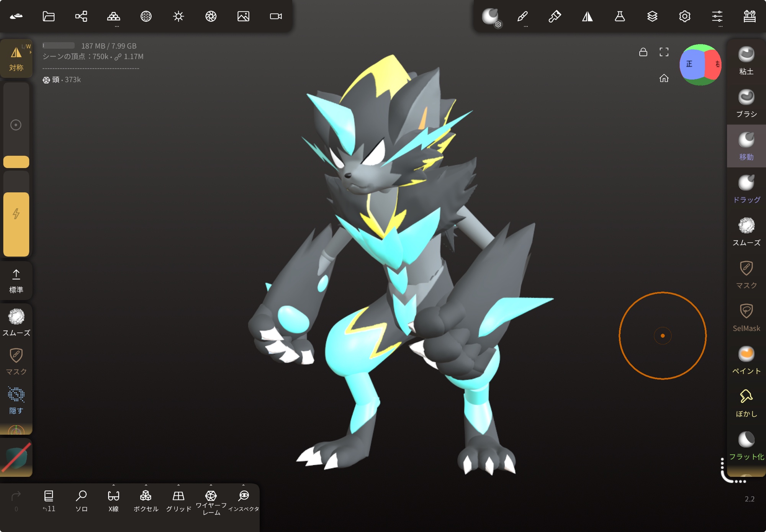This screenshot has width=766, height=532.
Task: Click the home view reset icon
Action: 664,78
